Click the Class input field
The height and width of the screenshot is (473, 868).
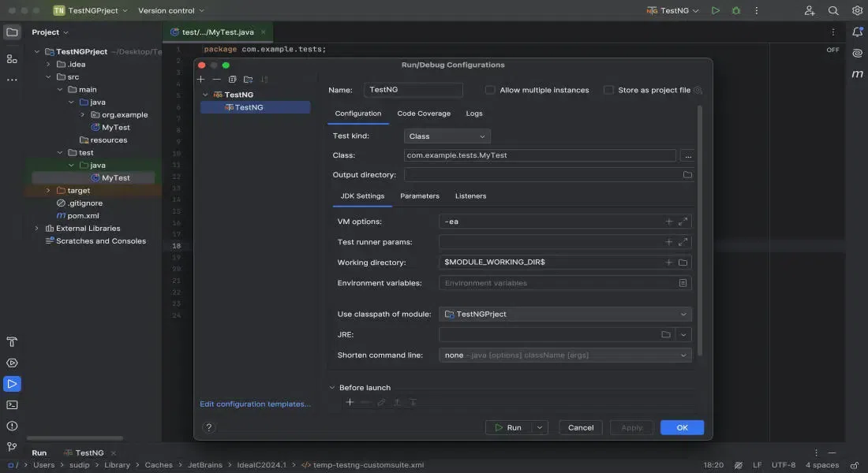(x=540, y=155)
